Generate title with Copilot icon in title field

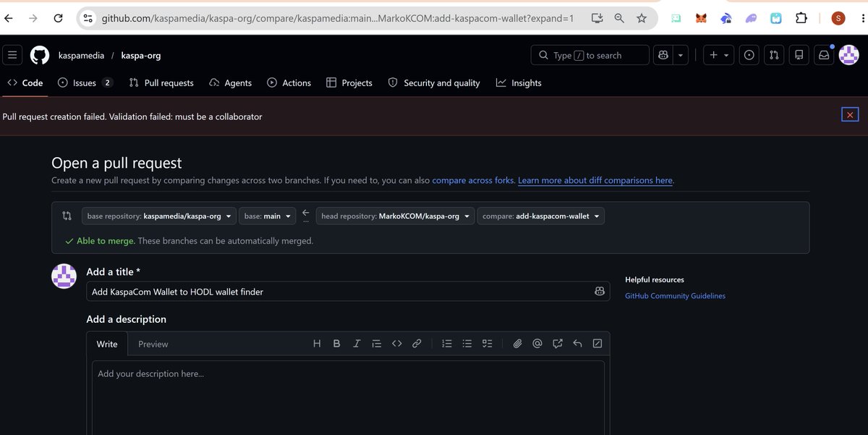[600, 291]
